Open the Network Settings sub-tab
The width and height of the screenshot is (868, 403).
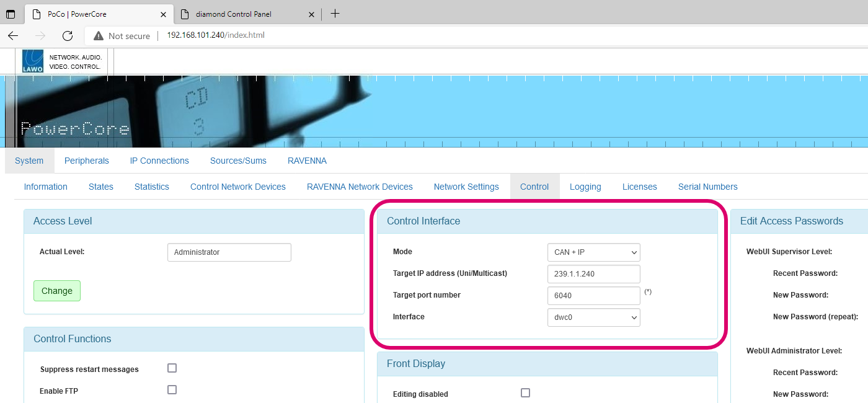click(x=466, y=187)
